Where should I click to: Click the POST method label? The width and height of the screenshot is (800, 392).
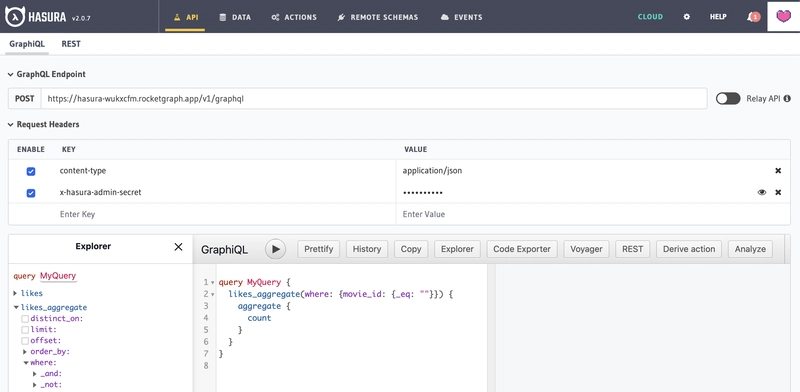[24, 99]
